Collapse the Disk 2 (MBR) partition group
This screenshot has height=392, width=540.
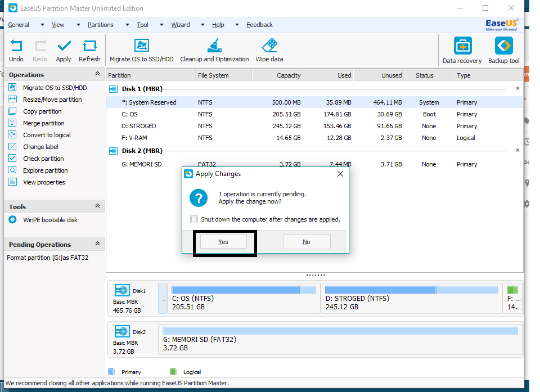tap(517, 151)
